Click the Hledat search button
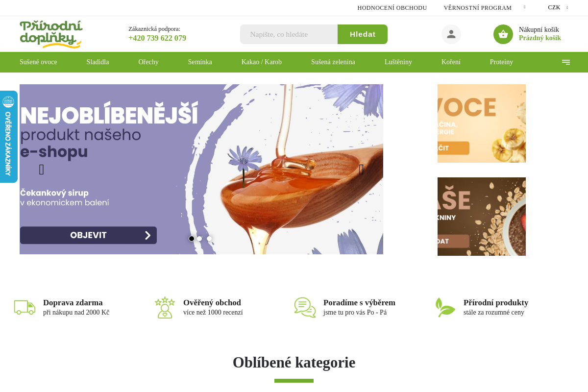The image size is (588, 392). tap(363, 34)
